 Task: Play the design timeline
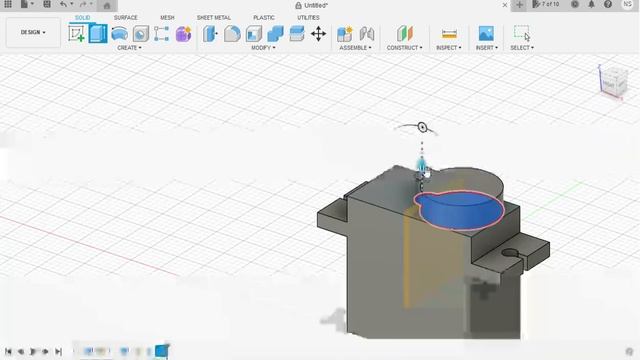point(33,351)
